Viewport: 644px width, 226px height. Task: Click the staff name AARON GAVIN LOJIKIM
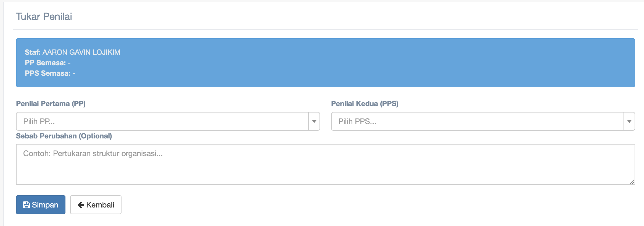[81, 52]
